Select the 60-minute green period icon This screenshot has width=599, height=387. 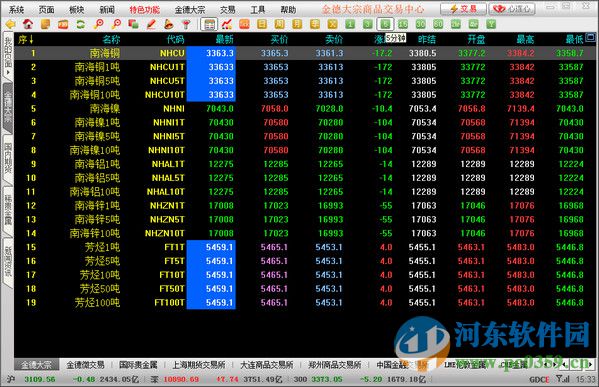coord(438,24)
